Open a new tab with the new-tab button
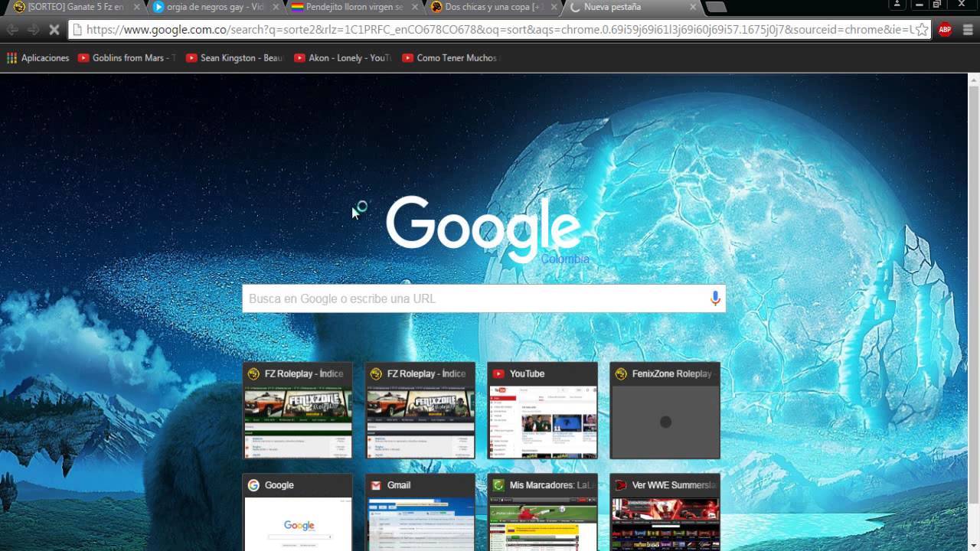This screenshot has width=980, height=551. pyautogui.click(x=716, y=7)
